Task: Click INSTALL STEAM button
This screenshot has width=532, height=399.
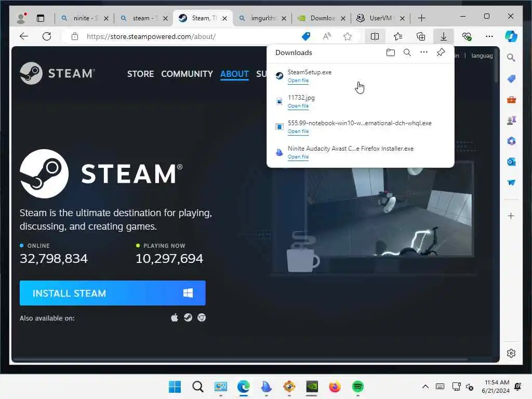Action: click(113, 293)
